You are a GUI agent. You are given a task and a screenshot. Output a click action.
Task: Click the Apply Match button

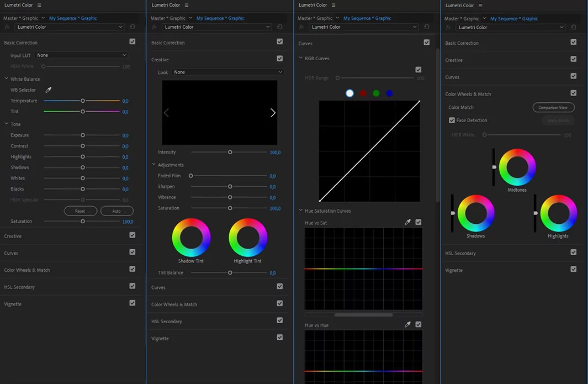coord(558,120)
